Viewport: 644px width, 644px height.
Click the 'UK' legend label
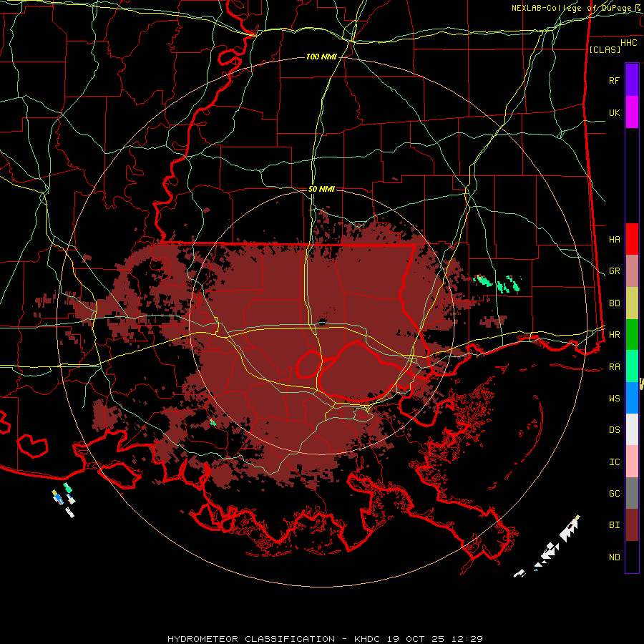[x=615, y=112]
